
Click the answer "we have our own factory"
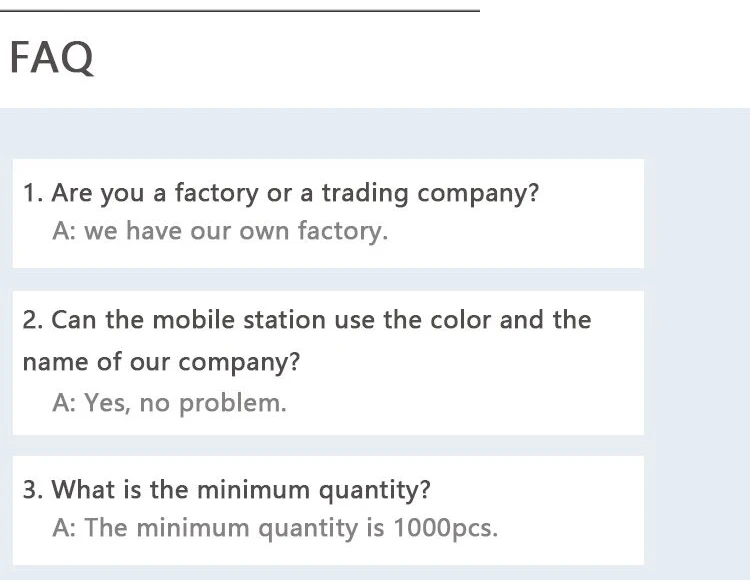[x=219, y=232]
